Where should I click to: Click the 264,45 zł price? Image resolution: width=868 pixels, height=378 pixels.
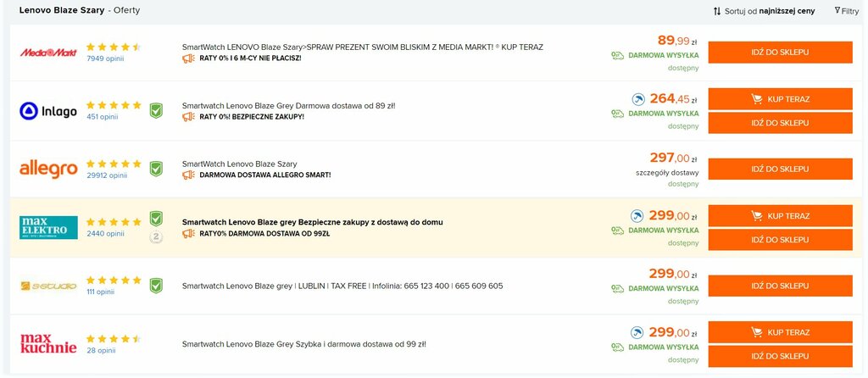tap(674, 99)
